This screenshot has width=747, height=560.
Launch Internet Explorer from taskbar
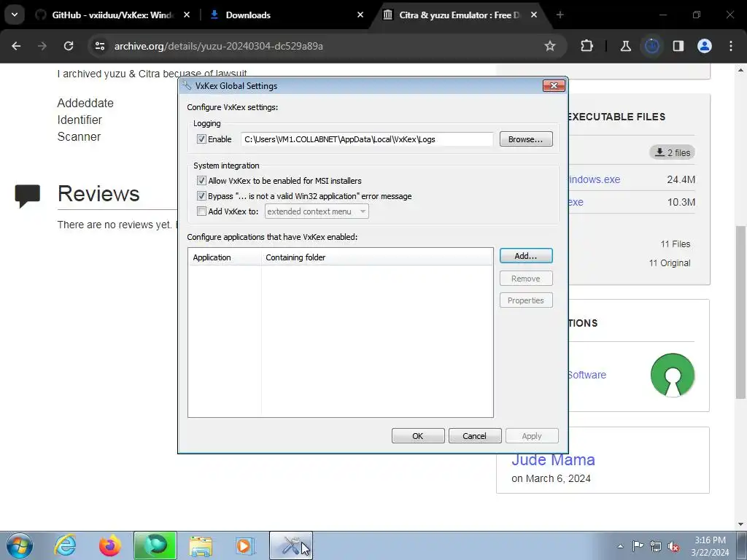(65, 545)
